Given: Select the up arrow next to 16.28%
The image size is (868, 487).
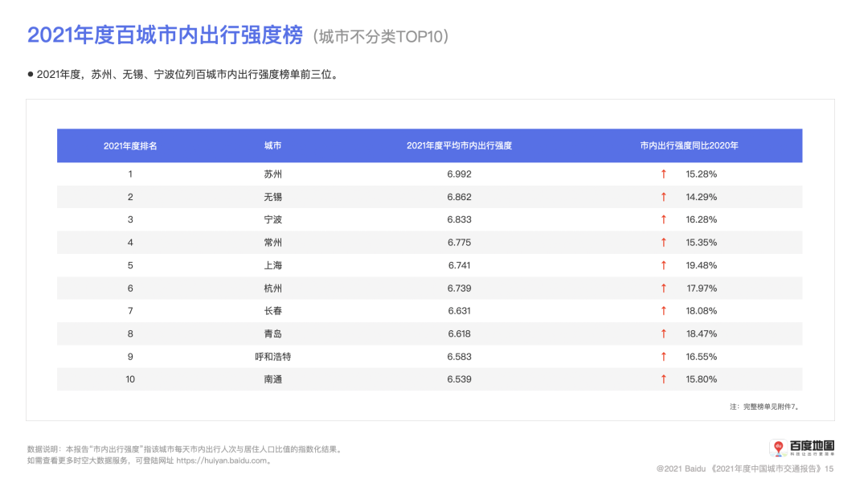Looking at the screenshot, I should [x=663, y=219].
